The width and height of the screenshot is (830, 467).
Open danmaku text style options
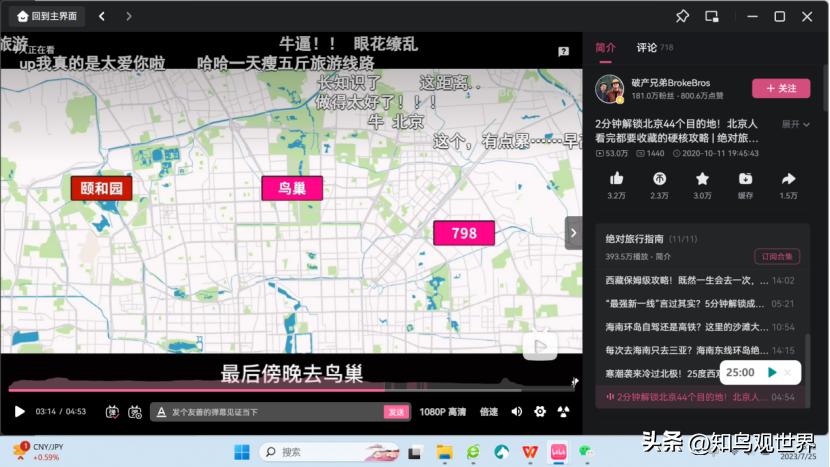161,411
